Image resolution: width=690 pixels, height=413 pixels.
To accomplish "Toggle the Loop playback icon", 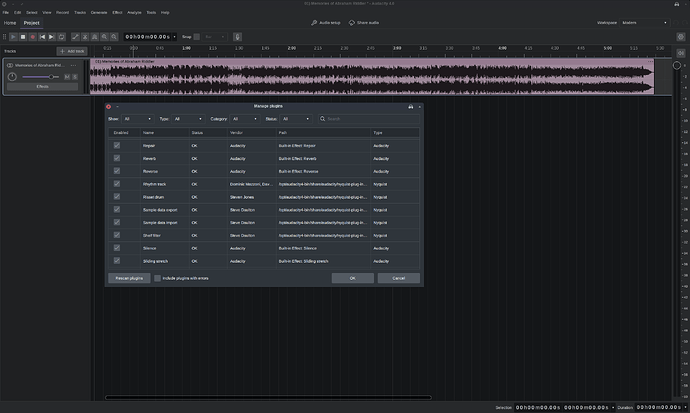I will click(61, 37).
